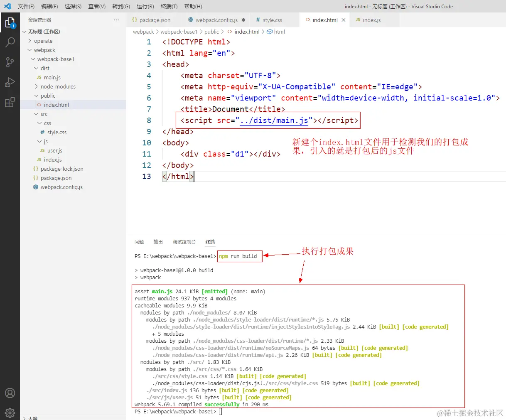Collapse the 无标题 (工作区) workspace root

(x=24, y=32)
